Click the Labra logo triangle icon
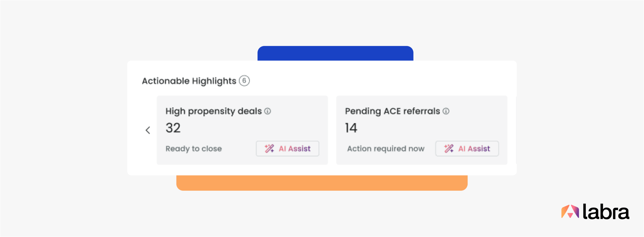644x237 pixels. [x=570, y=211]
